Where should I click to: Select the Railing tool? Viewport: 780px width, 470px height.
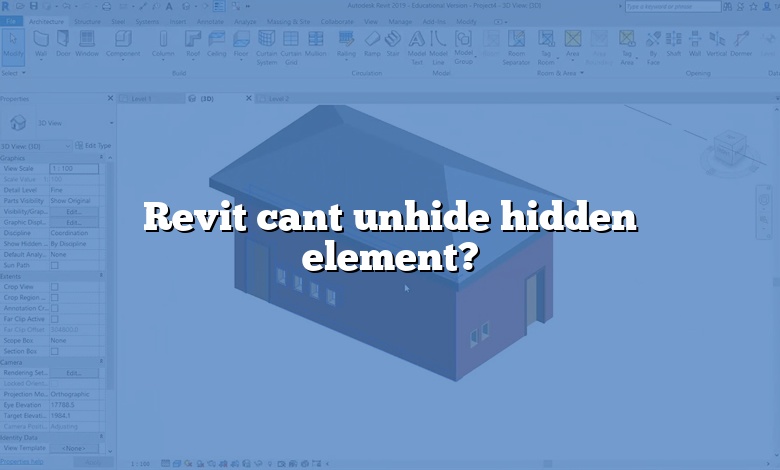[346, 45]
